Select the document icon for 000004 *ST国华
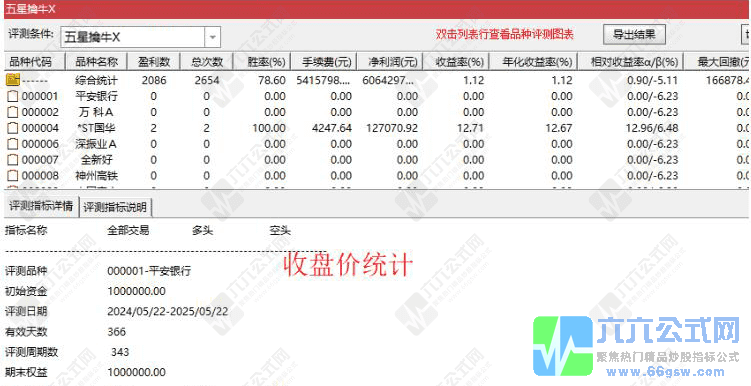Viewport: 751px width, 386px height. (13, 128)
